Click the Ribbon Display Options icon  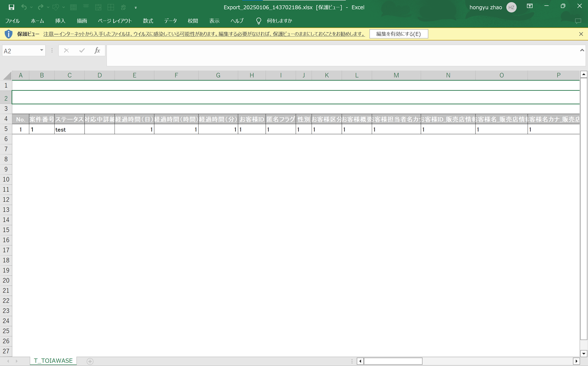pyautogui.click(x=530, y=6)
